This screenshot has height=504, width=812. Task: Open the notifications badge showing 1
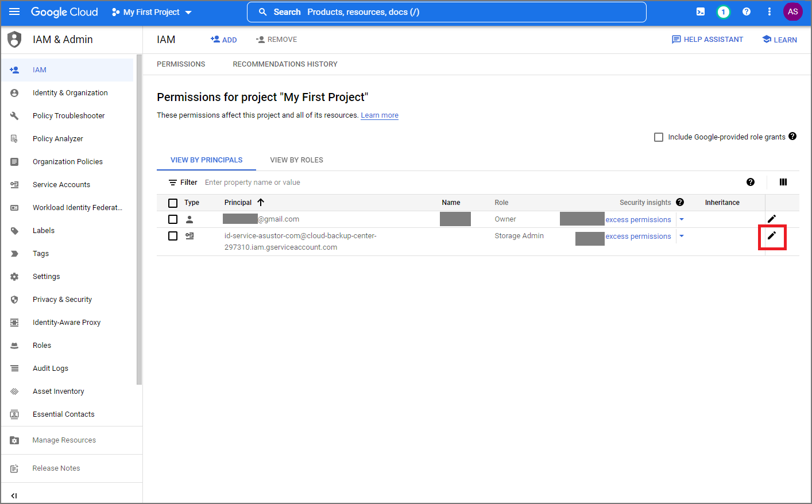(723, 12)
